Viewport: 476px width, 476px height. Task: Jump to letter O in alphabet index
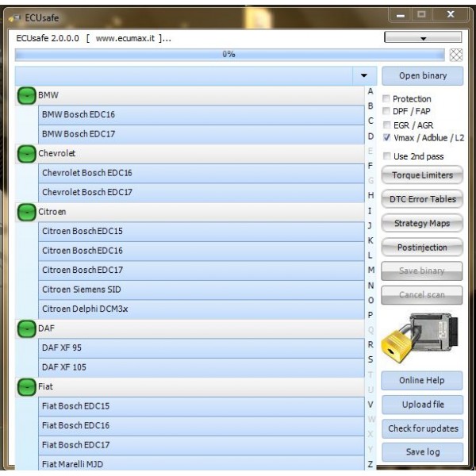[370, 300]
